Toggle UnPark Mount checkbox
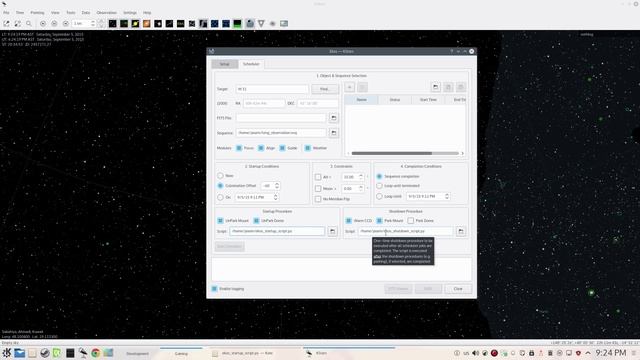 [x=220, y=220]
